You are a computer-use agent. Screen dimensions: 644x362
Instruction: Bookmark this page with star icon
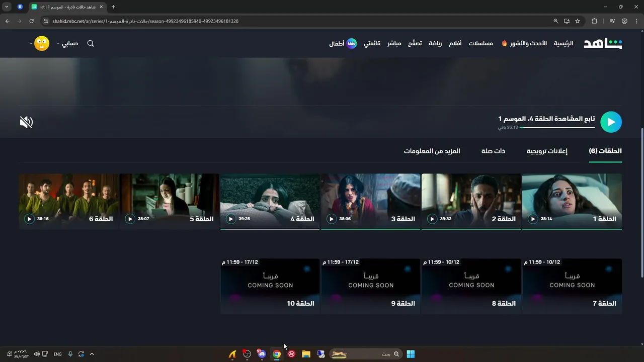point(578,21)
